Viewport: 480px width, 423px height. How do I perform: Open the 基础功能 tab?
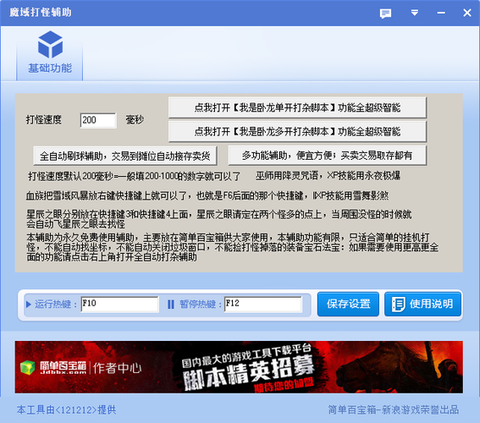pyautogui.click(x=50, y=55)
